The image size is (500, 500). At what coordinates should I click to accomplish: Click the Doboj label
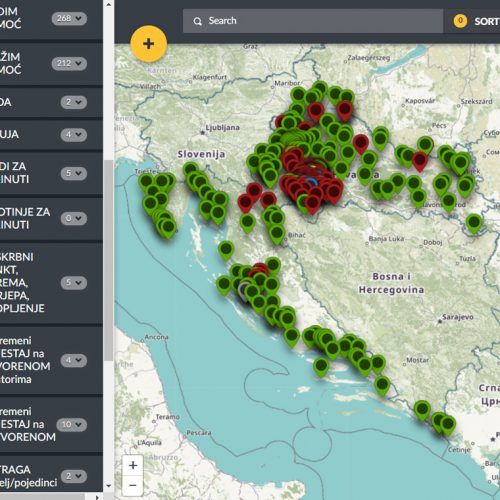tap(433, 242)
